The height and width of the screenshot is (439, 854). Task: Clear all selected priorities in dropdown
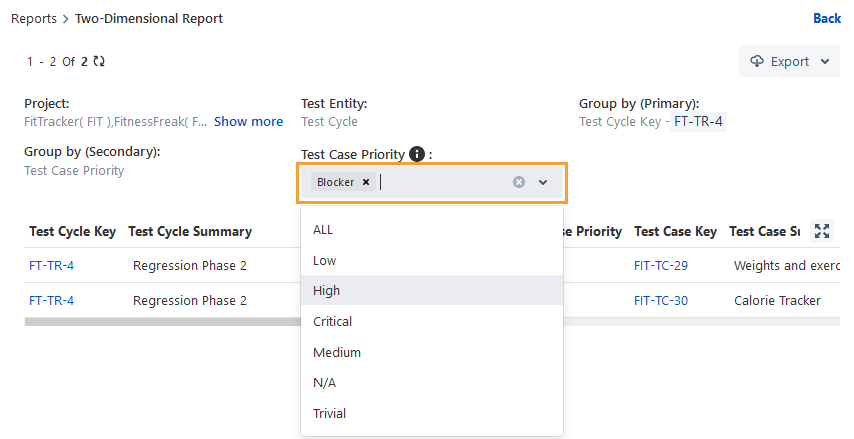click(x=519, y=182)
